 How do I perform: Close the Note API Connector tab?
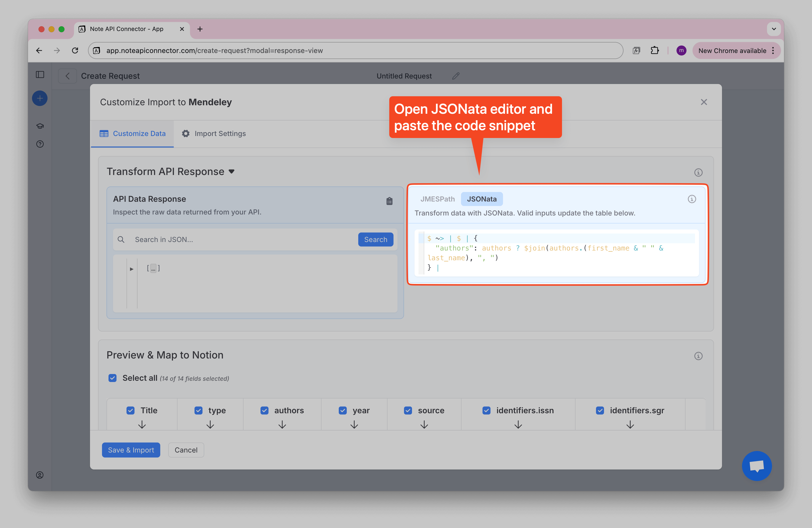(182, 29)
